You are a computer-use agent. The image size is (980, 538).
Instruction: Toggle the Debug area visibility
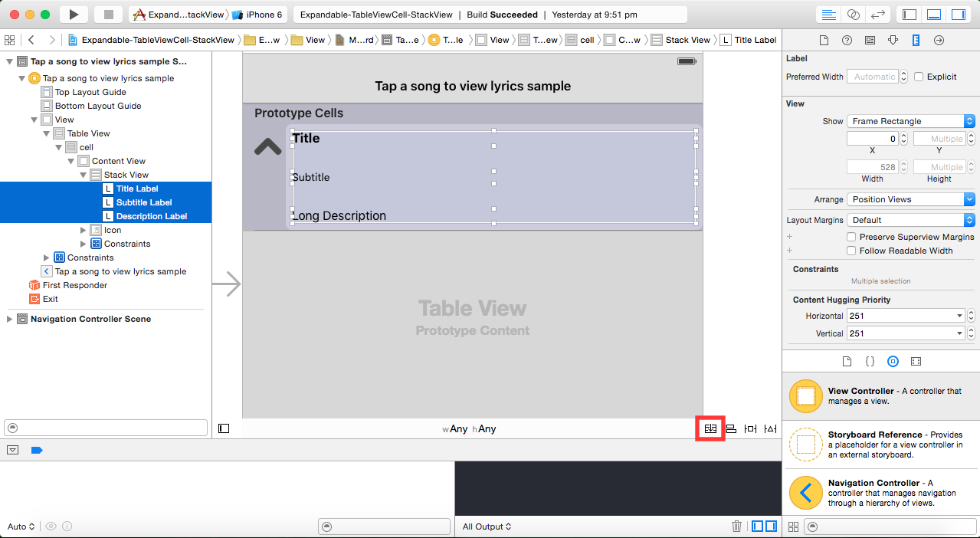(934, 15)
